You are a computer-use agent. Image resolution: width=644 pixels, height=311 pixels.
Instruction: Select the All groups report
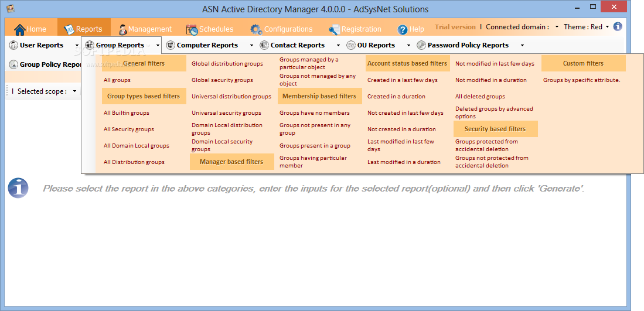[117, 80]
